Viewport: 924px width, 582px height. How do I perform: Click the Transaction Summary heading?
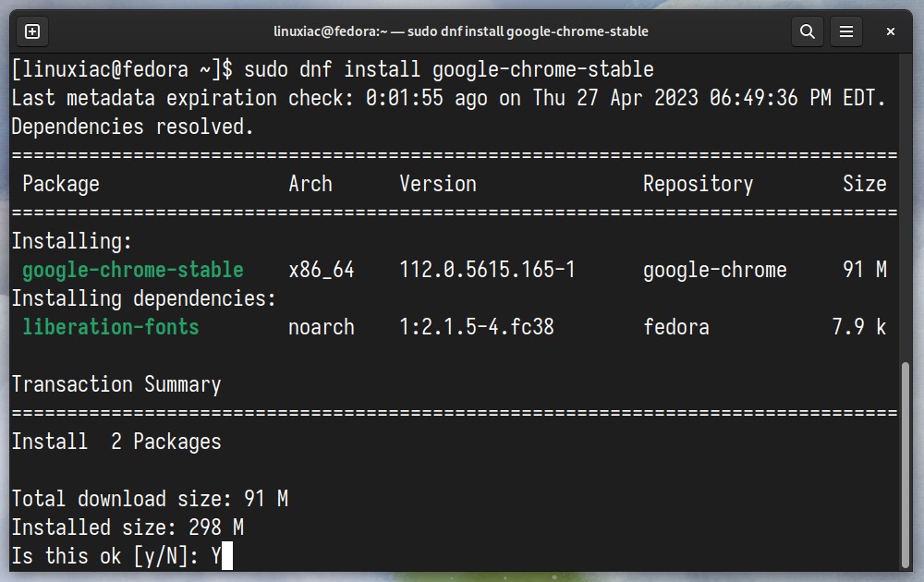(x=116, y=384)
